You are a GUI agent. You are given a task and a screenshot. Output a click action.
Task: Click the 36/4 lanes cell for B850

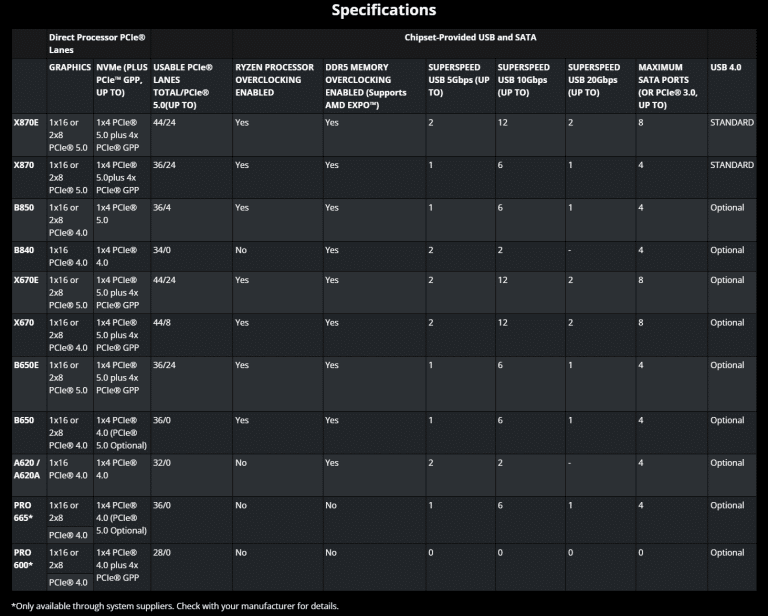coord(163,208)
